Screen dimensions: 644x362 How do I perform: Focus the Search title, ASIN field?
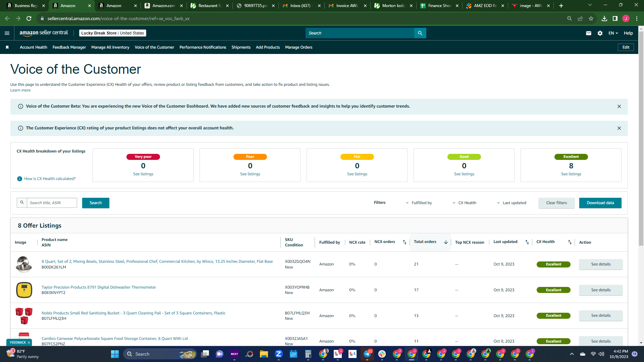point(52,203)
